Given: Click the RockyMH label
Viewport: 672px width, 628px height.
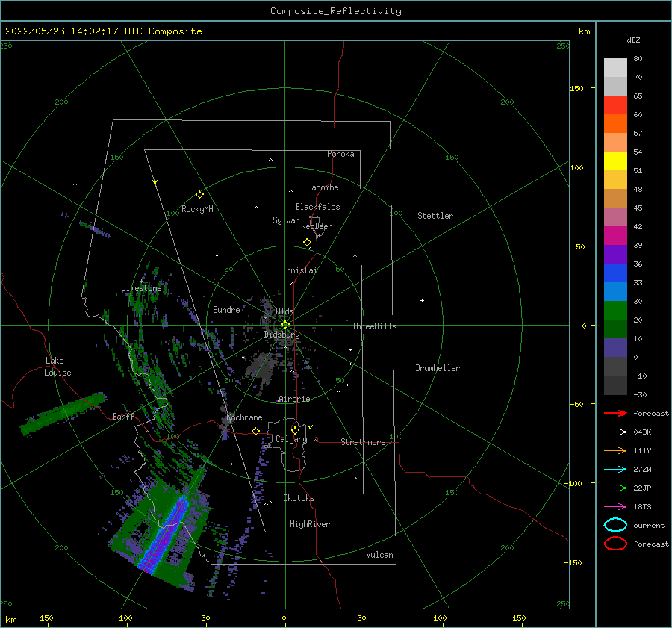Looking at the screenshot, I should (x=197, y=209).
